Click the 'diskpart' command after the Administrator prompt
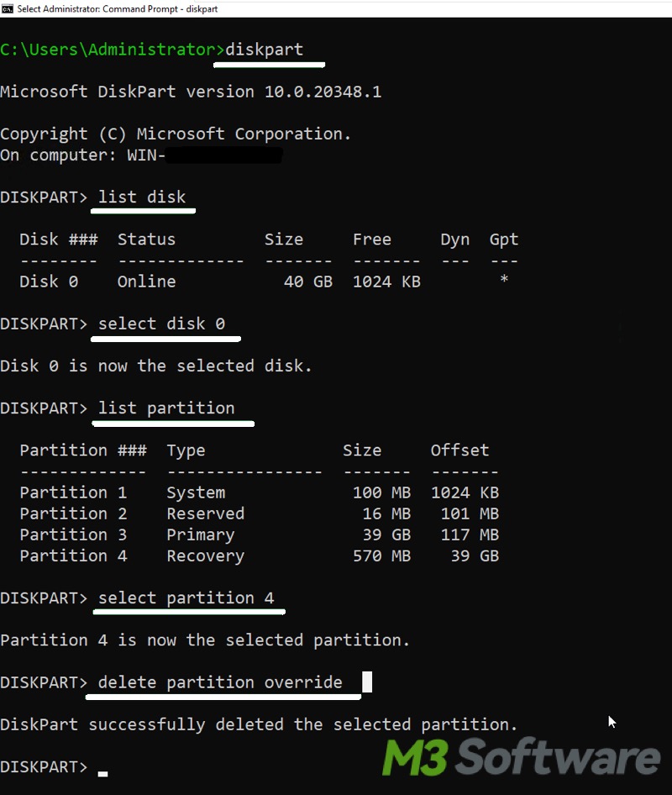This screenshot has height=795, width=672. point(264,50)
